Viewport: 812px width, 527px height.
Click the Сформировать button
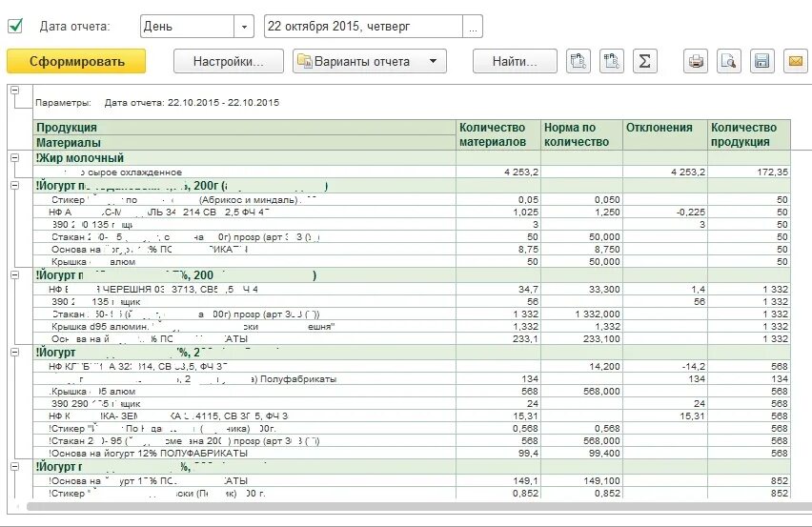pyautogui.click(x=76, y=61)
